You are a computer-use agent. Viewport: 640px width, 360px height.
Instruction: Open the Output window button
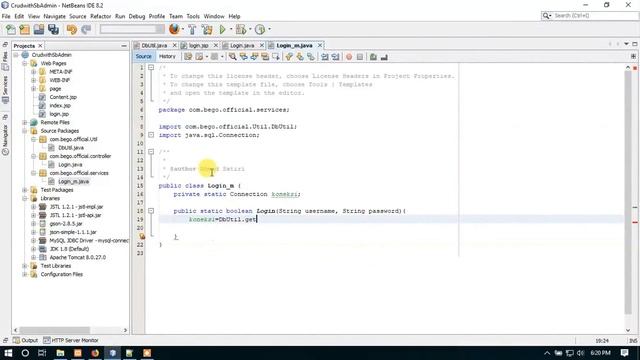(25, 340)
